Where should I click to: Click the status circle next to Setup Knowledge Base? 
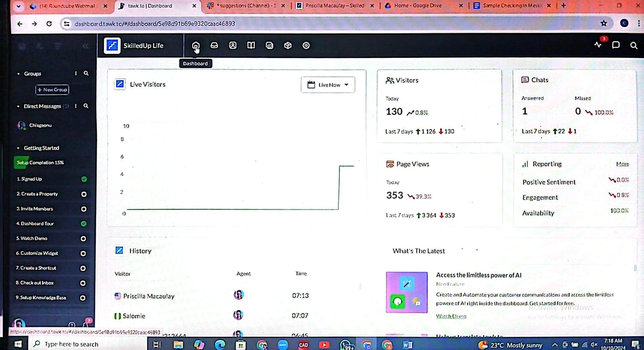point(83,298)
